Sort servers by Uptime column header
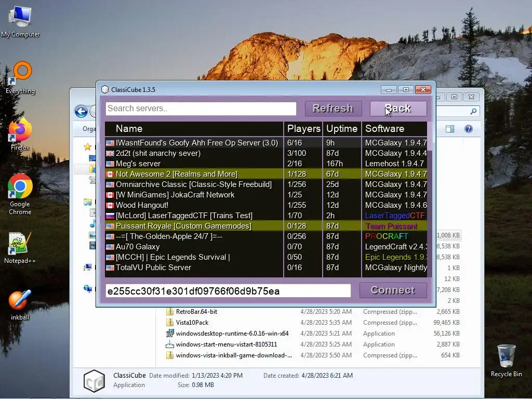The image size is (532, 399). click(x=342, y=129)
